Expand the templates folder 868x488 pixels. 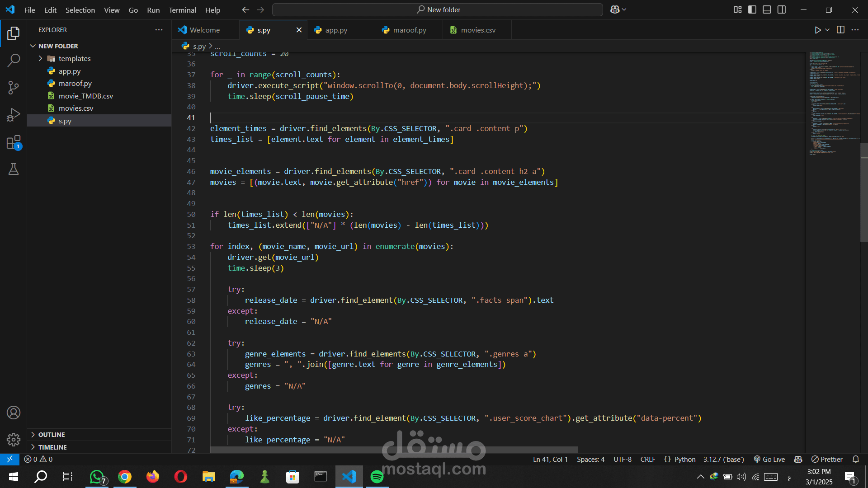pos(74,58)
